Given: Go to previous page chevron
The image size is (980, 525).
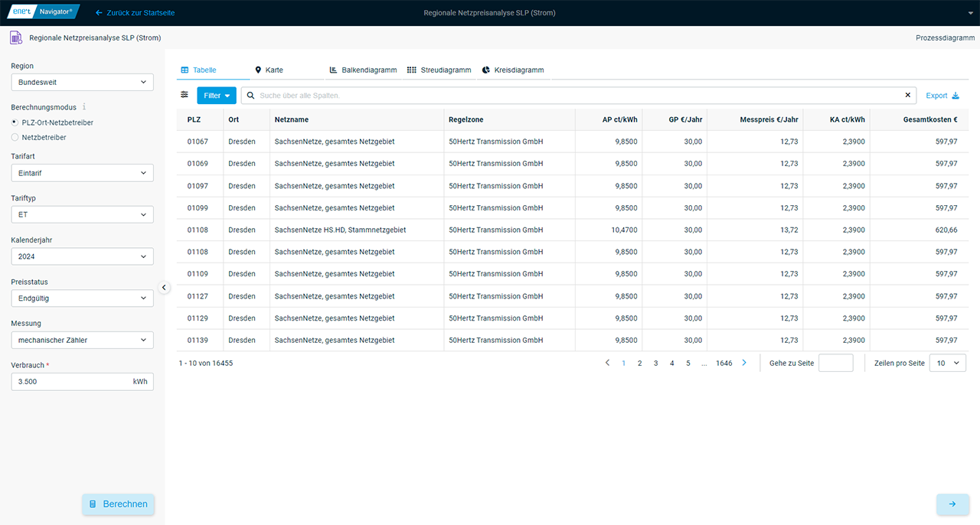Looking at the screenshot, I should point(607,363).
